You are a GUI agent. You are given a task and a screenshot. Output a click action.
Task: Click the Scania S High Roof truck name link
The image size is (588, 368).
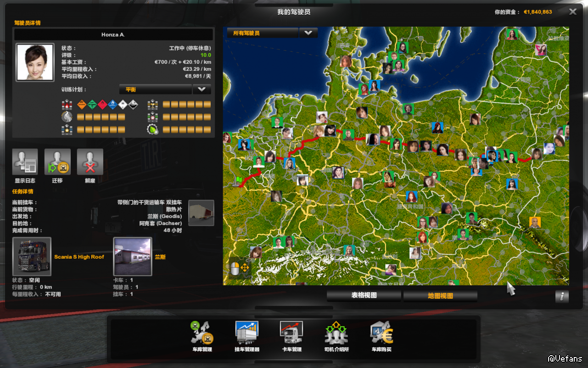coord(79,257)
